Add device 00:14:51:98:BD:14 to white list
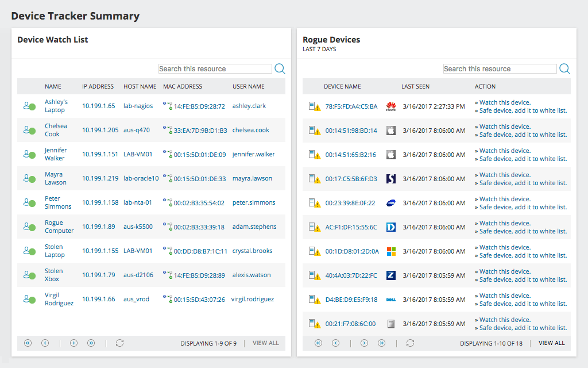588x368 pixels. (521, 134)
